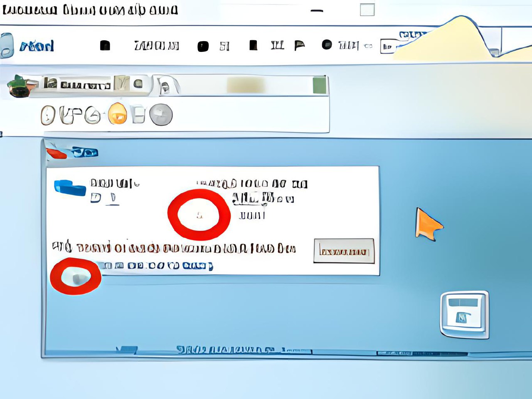
Task: Click the orange round icon in the icon row
Action: click(x=117, y=114)
